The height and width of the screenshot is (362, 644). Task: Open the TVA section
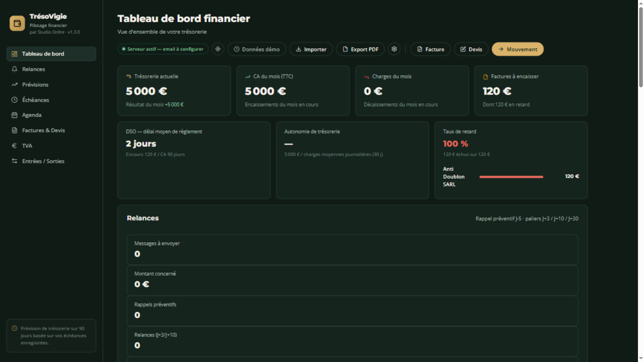51,146
